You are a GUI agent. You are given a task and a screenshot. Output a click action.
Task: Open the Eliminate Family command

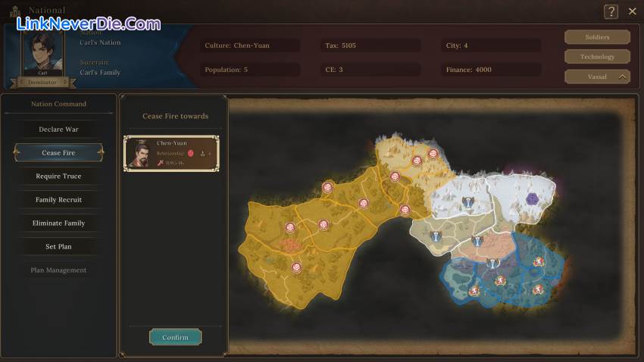pyautogui.click(x=58, y=223)
